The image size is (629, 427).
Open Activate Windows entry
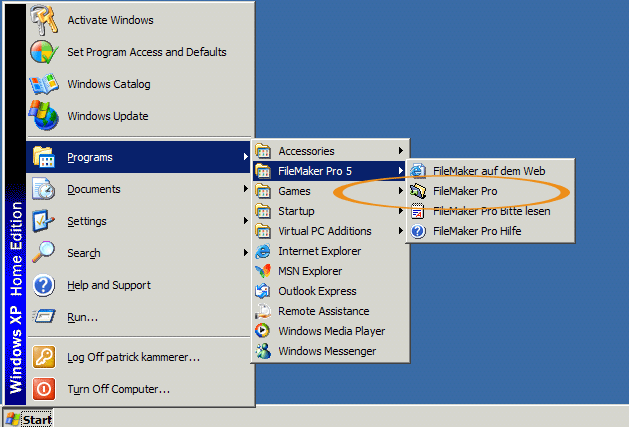pyautogui.click(x=140, y=20)
